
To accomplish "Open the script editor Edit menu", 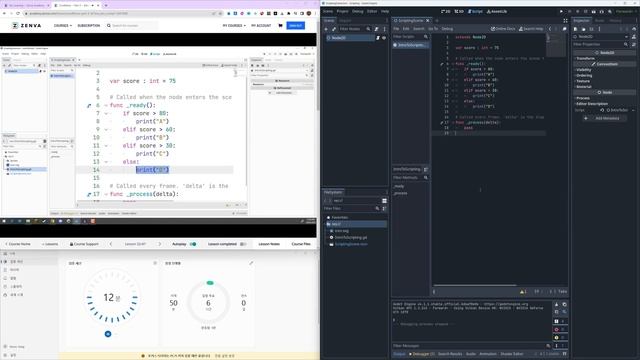I will (x=406, y=29).
